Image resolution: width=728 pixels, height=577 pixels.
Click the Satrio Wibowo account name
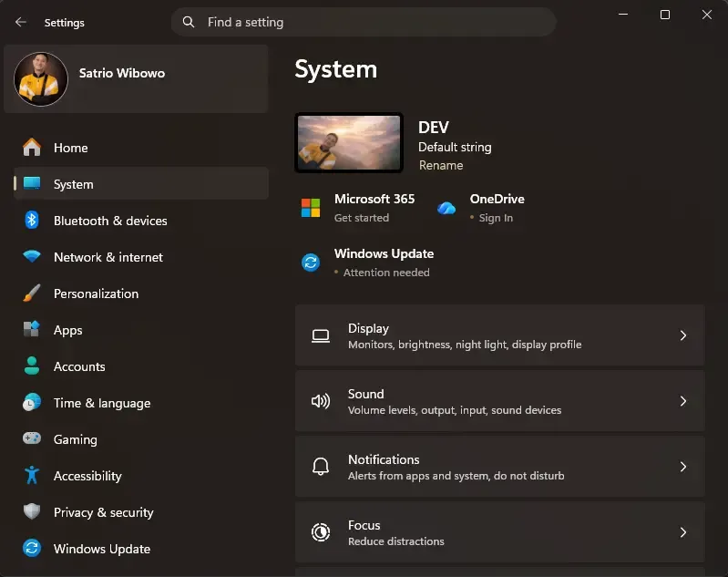tap(122, 73)
